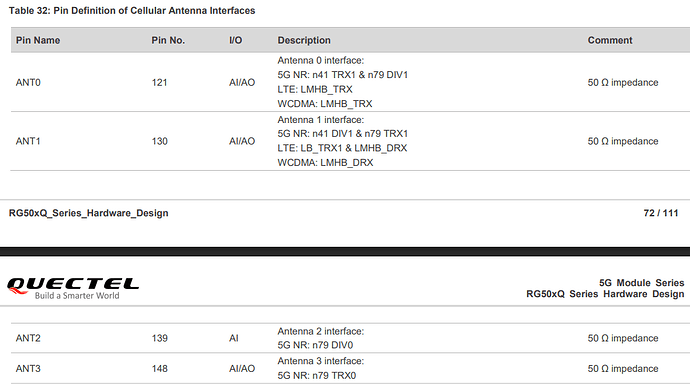This screenshot has width=690, height=384.
Task: Select the ANT1 pin name cell
Action: (28, 141)
